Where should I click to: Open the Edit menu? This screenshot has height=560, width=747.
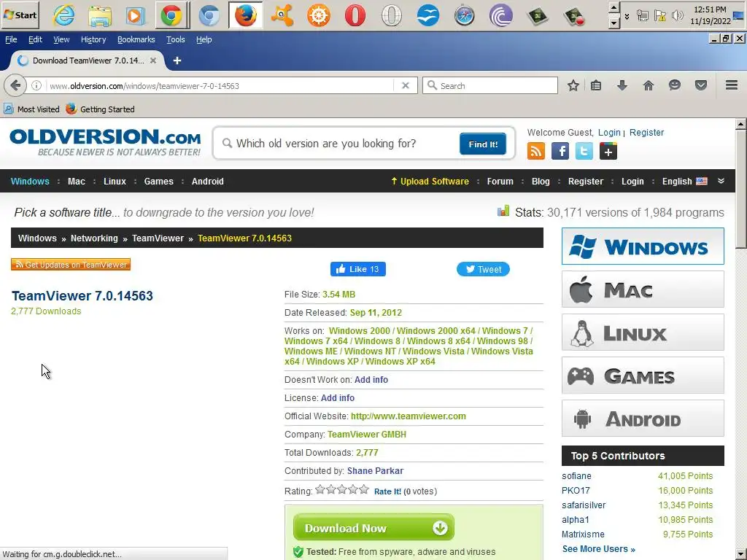35,39
